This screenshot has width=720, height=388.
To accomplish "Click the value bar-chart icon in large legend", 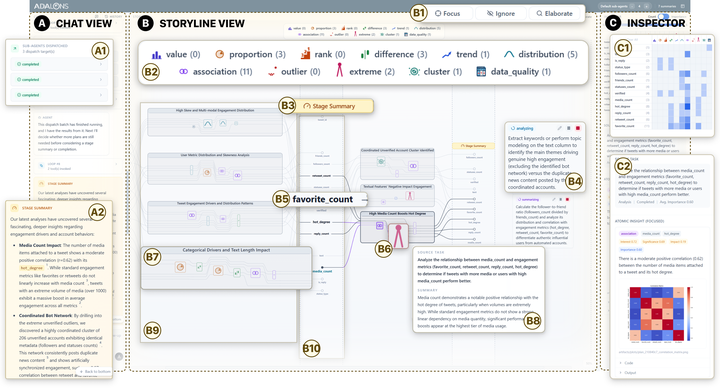I will [157, 55].
